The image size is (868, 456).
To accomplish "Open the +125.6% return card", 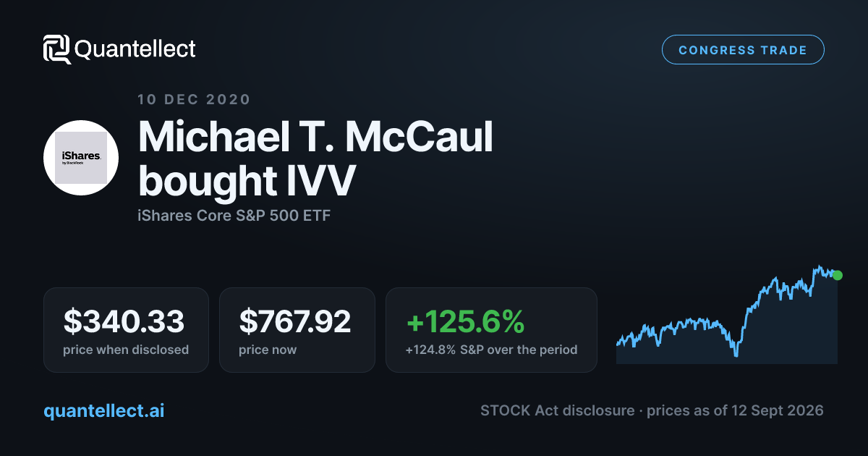I will click(491, 330).
